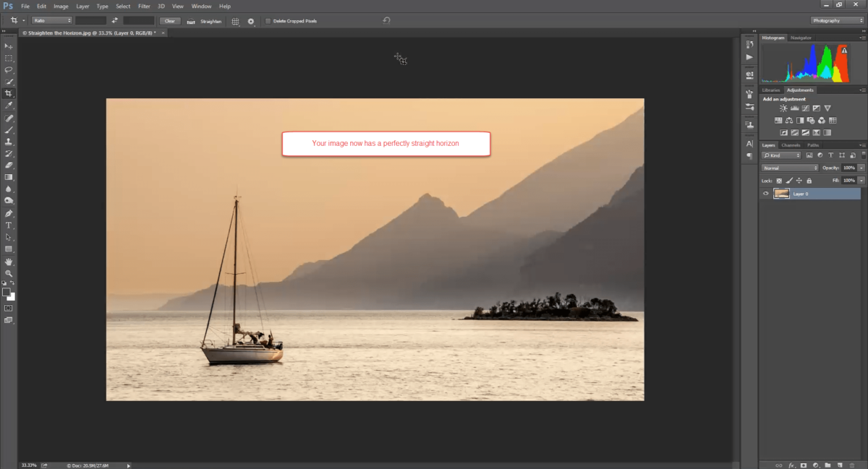Image resolution: width=868 pixels, height=469 pixels.
Task: Open crop overlay grid options
Action: tap(235, 22)
